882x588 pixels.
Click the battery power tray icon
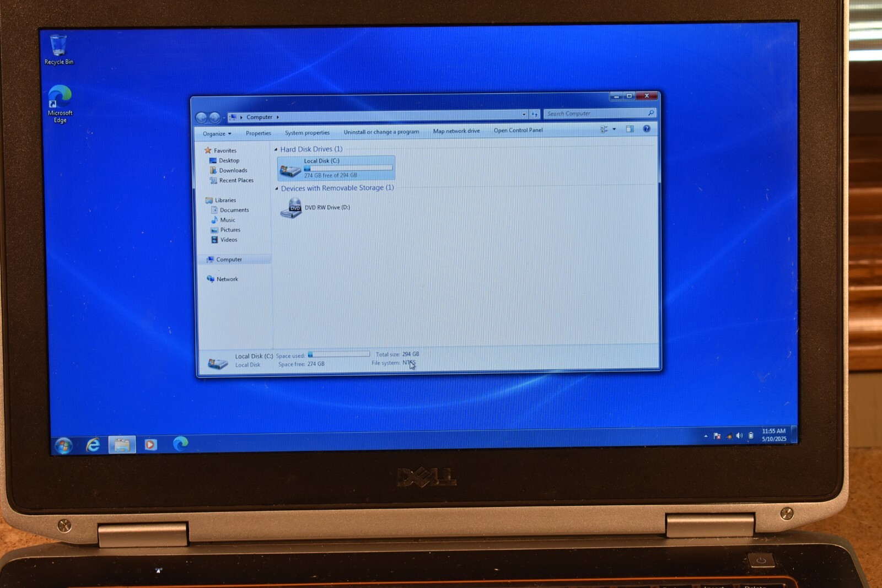[751, 435]
